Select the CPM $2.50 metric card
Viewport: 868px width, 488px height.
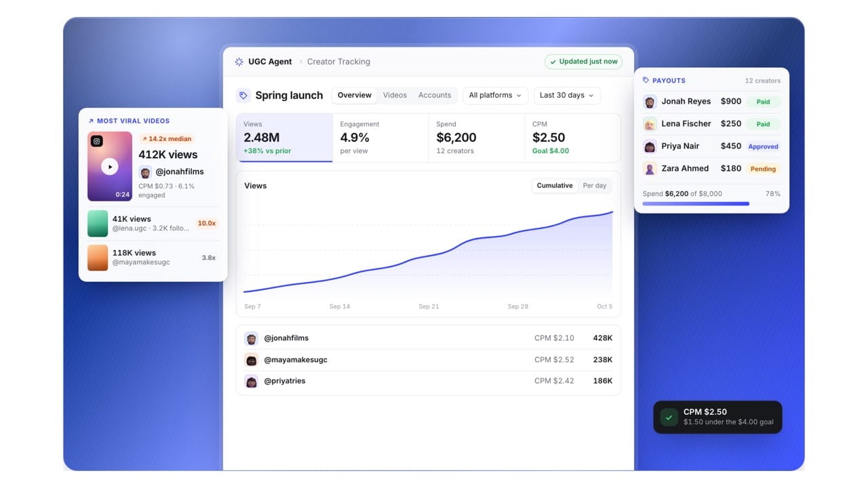coord(572,138)
